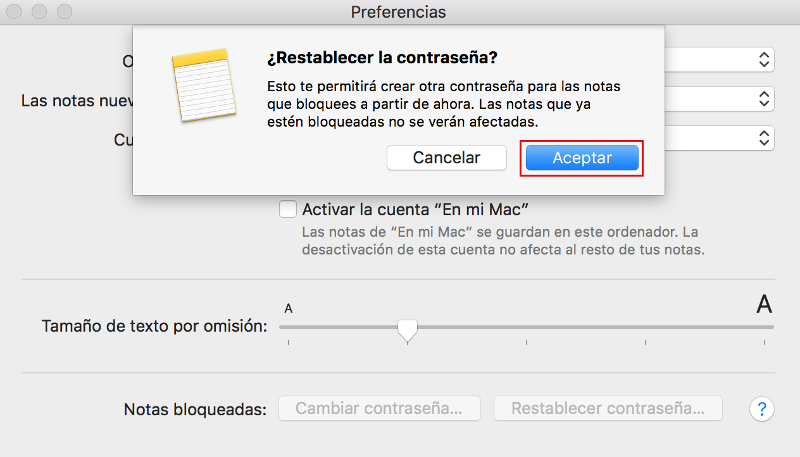Minimize the Preferencias window
Image resolution: width=800 pixels, height=457 pixels.
coord(41,12)
